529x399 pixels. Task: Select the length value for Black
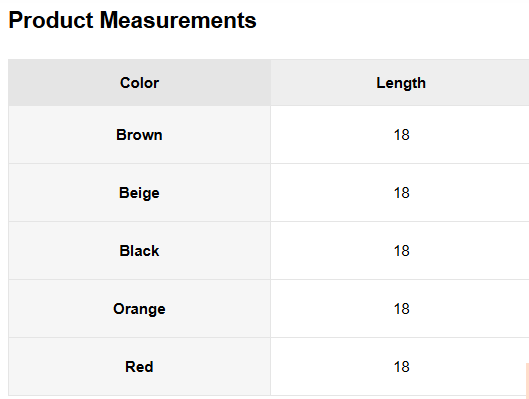coord(401,251)
